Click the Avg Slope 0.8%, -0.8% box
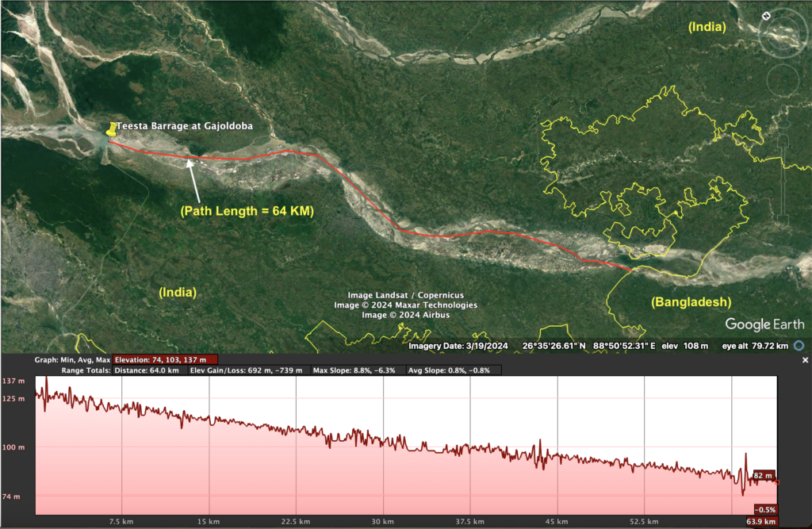Viewport: 812px width, 529px height. 452,370
